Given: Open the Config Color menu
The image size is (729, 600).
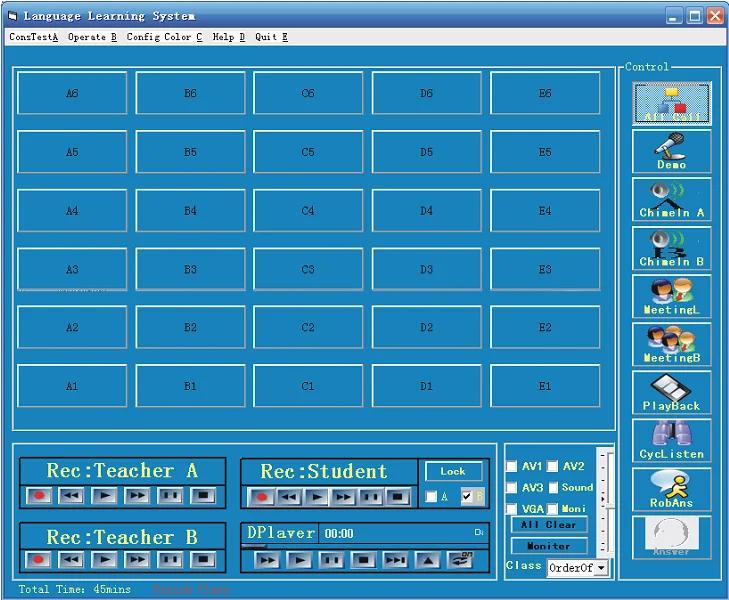Looking at the screenshot, I should 164,37.
